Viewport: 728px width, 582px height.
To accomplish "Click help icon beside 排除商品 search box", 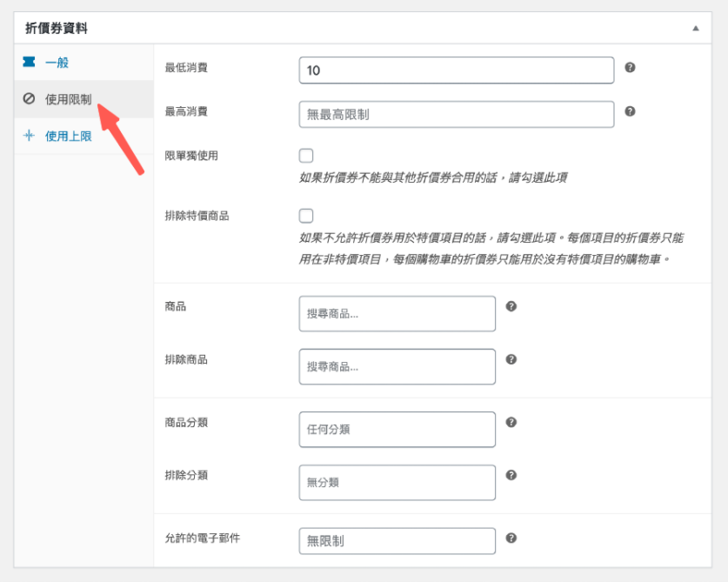I will (x=511, y=359).
